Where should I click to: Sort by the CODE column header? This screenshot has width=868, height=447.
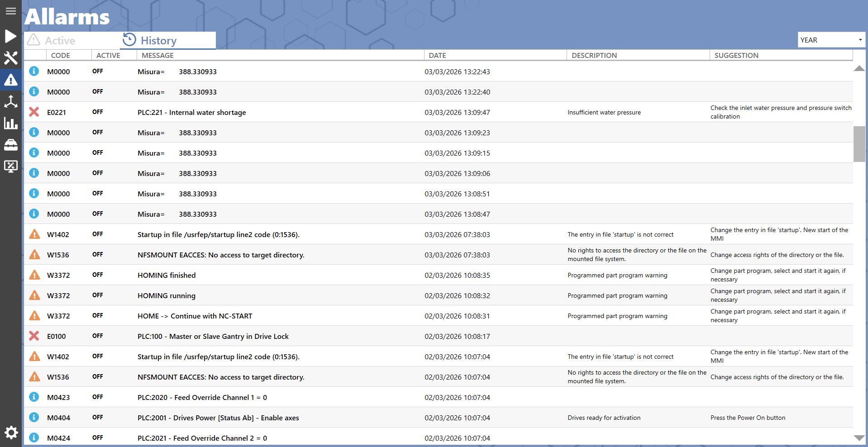click(x=69, y=55)
